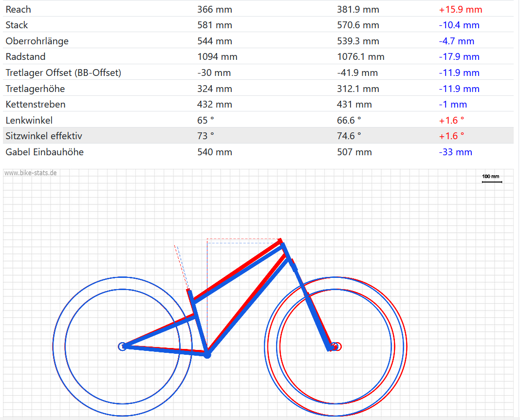
Task: Click the Radstand value 1094 mm
Action: (x=217, y=57)
